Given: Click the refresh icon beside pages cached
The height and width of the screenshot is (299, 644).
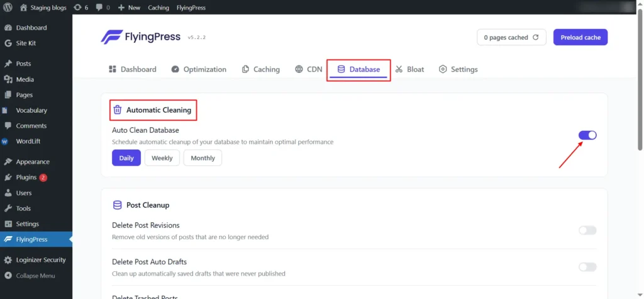Looking at the screenshot, I should click(x=536, y=37).
